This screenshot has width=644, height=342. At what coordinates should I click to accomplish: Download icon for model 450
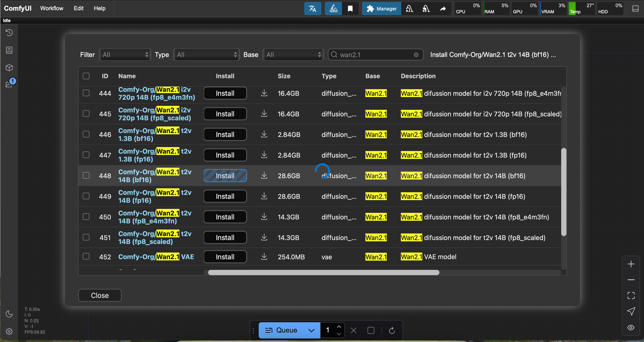(x=264, y=217)
